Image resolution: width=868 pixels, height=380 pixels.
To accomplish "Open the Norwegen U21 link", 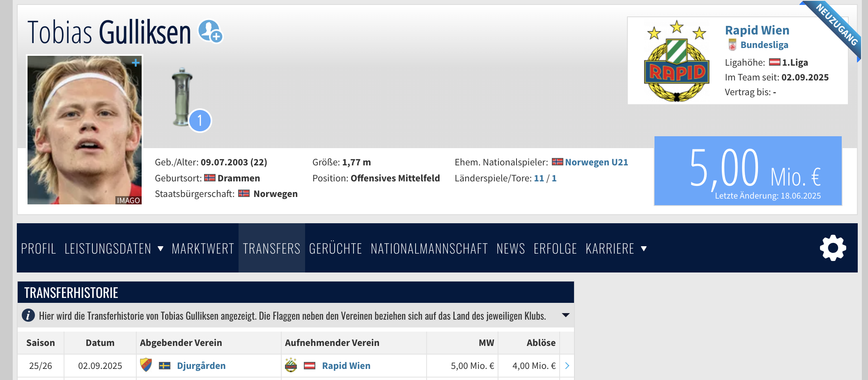I will coord(597,162).
